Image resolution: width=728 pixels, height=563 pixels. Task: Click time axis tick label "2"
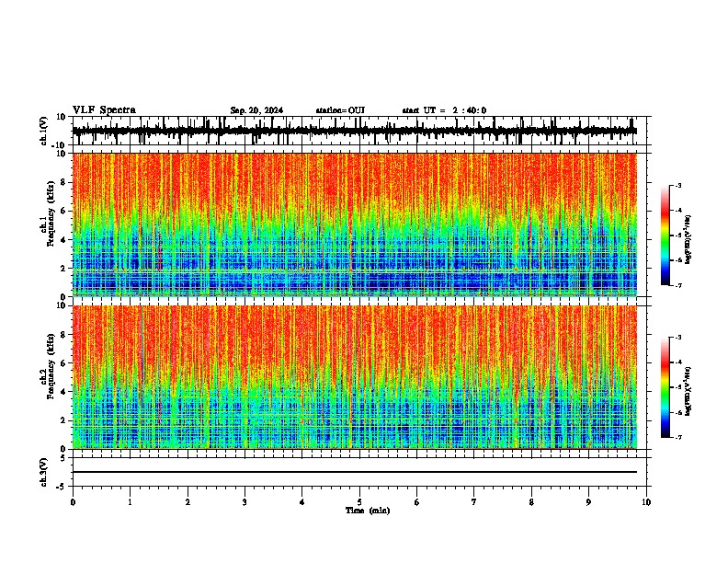tap(188, 501)
